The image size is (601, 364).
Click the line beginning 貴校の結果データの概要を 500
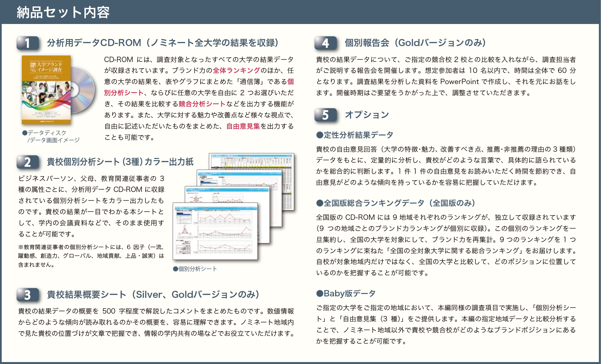pyautogui.click(x=156, y=311)
